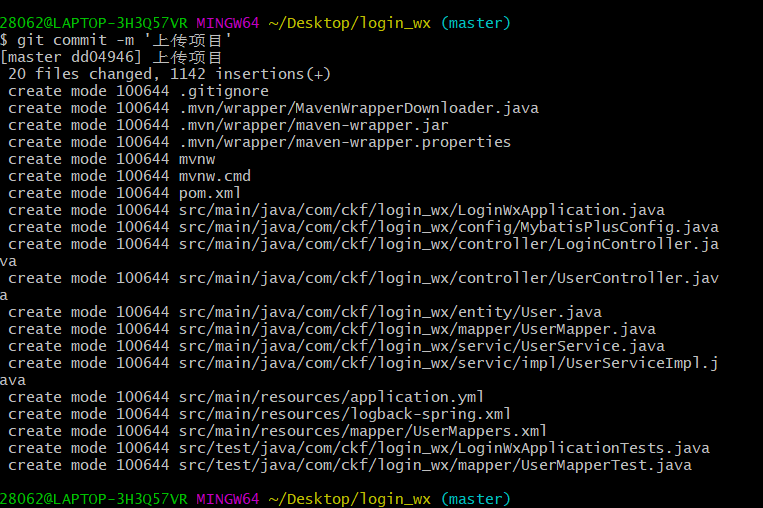Click the MavenWrapperDownloader.java line
763x508 pixels.
tap(273, 108)
